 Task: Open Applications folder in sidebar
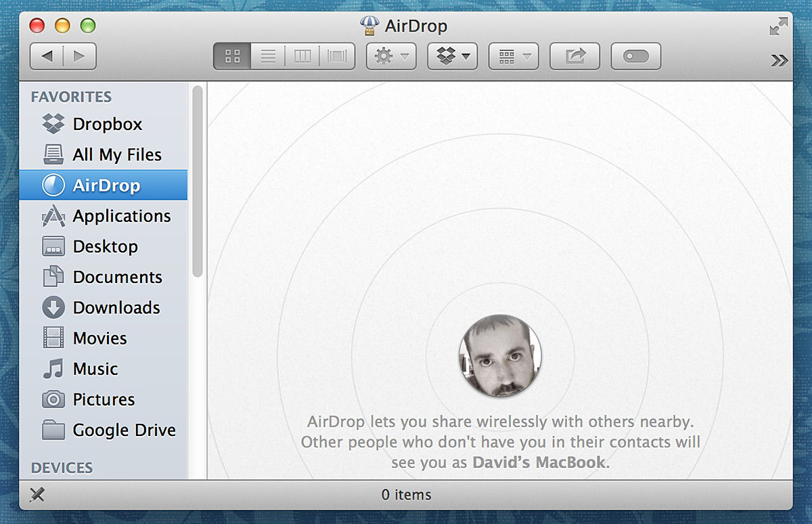click(x=104, y=216)
